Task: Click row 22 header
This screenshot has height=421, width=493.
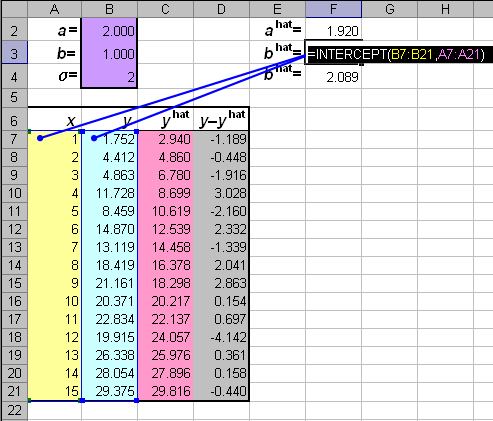Action: click(x=14, y=410)
